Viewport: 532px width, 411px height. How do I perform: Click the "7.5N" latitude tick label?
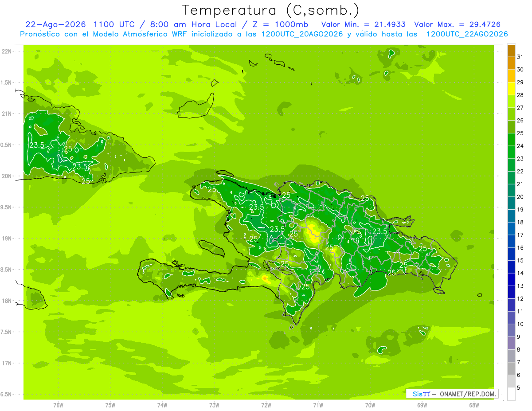point(7,332)
